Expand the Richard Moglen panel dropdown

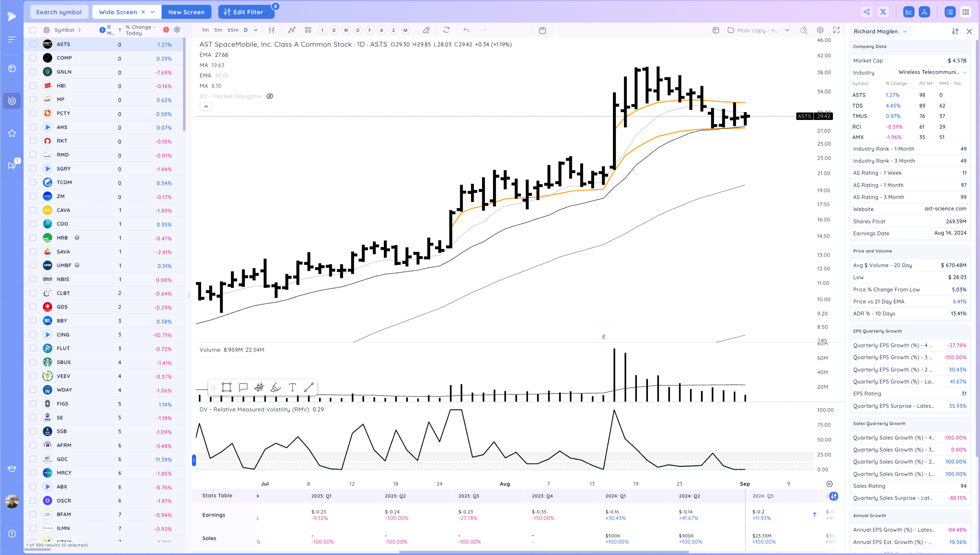pos(905,31)
